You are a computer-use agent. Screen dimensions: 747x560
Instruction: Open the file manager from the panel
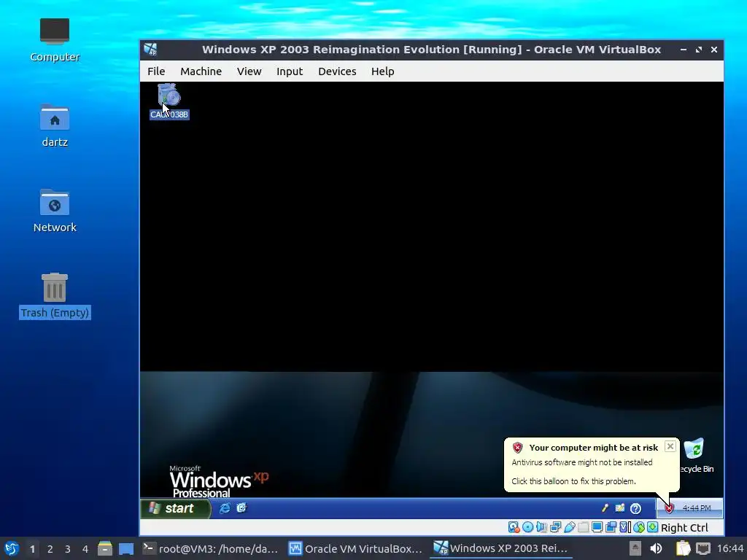pyautogui.click(x=105, y=548)
